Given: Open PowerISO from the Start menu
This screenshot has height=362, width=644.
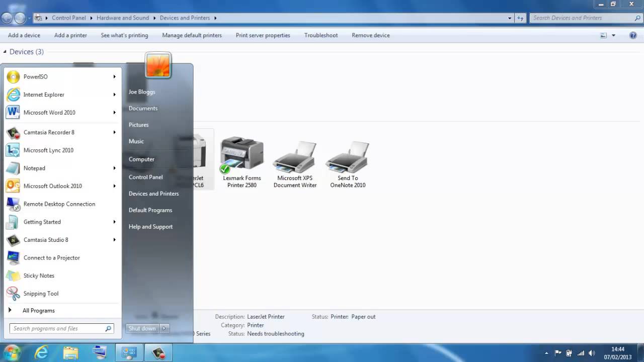Looking at the screenshot, I should (61, 77).
